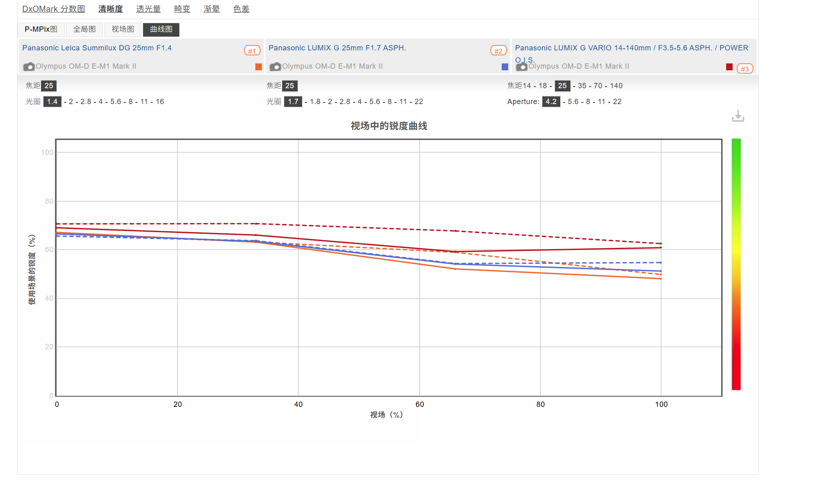Screen dimensions: 816x504
Task: Open the 色差 tab
Action: [x=242, y=9]
